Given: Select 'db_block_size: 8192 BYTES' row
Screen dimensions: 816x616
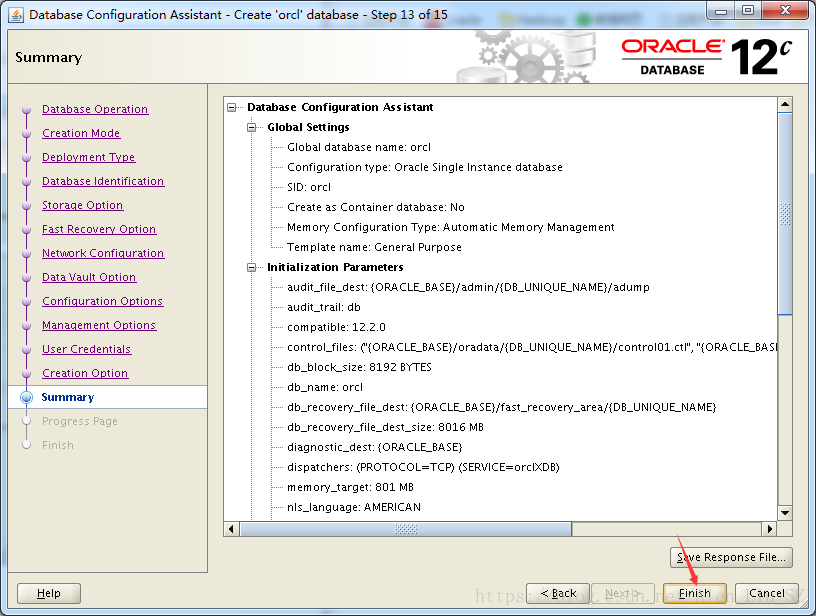Looking at the screenshot, I should (359, 367).
